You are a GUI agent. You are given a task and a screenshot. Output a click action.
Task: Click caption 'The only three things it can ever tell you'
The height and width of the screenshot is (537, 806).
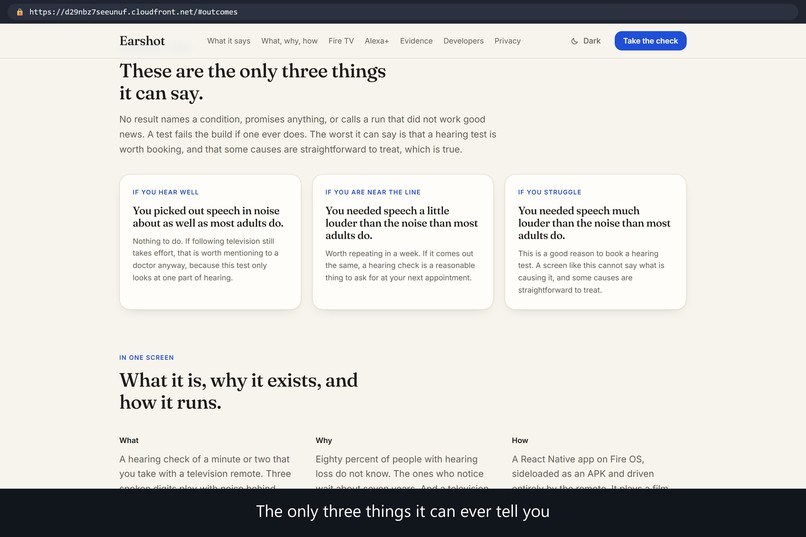coord(403,512)
